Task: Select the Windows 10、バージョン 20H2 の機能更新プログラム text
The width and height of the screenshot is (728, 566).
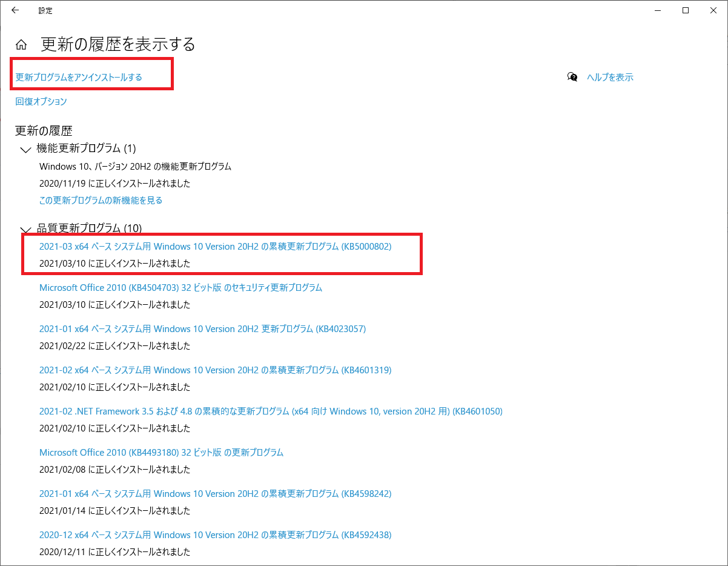Action: (135, 166)
